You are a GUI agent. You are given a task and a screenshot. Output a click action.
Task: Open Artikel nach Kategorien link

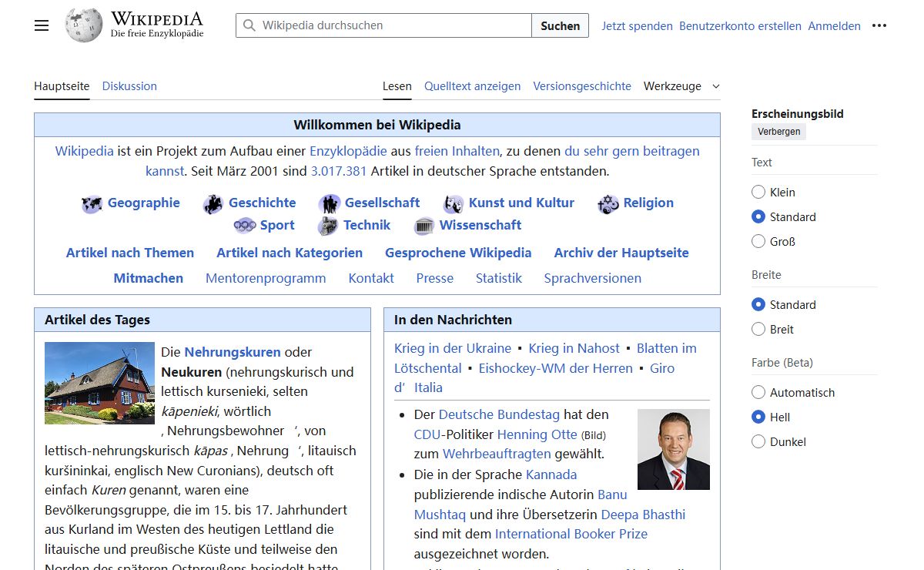point(290,253)
